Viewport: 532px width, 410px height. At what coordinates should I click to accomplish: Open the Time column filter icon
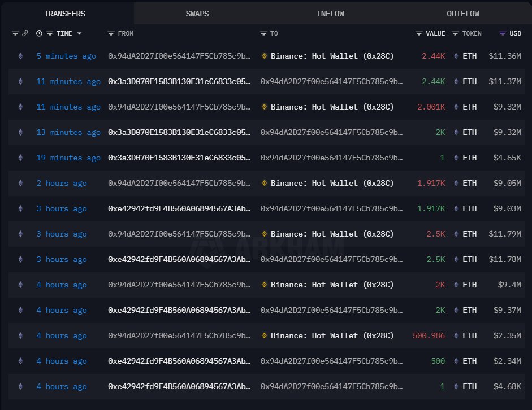pos(50,33)
